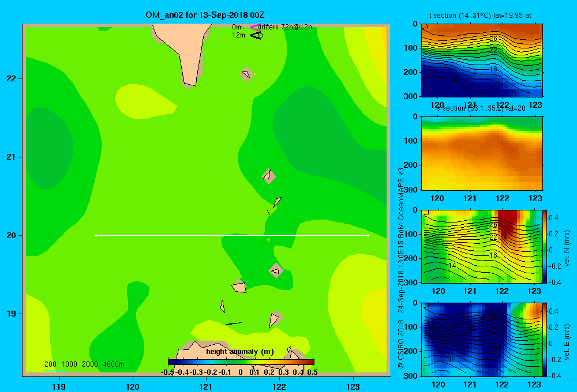Click the '200' bathymetry legend label
The height and width of the screenshot is (392, 577).
pos(50,364)
